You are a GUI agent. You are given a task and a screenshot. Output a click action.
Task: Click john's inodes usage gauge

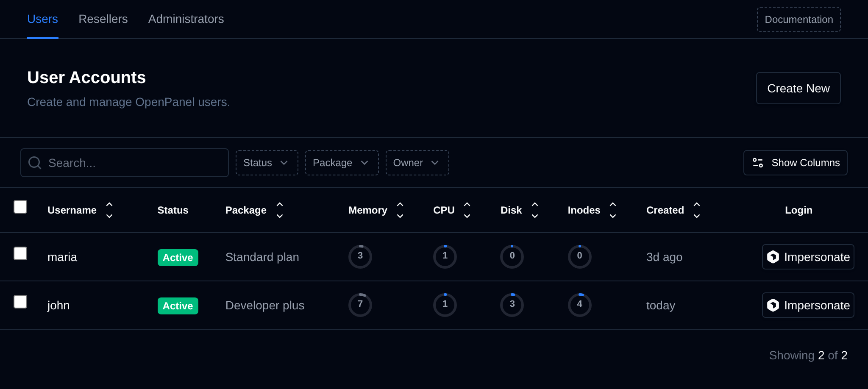pyautogui.click(x=580, y=305)
